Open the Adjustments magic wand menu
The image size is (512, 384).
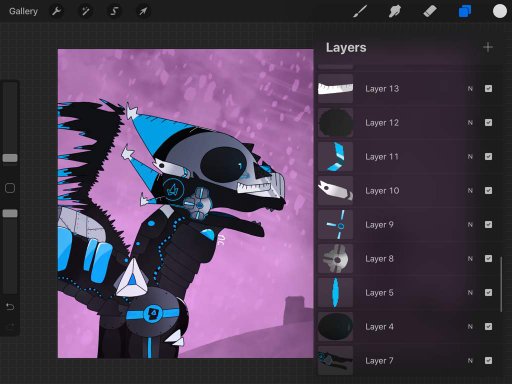85,11
